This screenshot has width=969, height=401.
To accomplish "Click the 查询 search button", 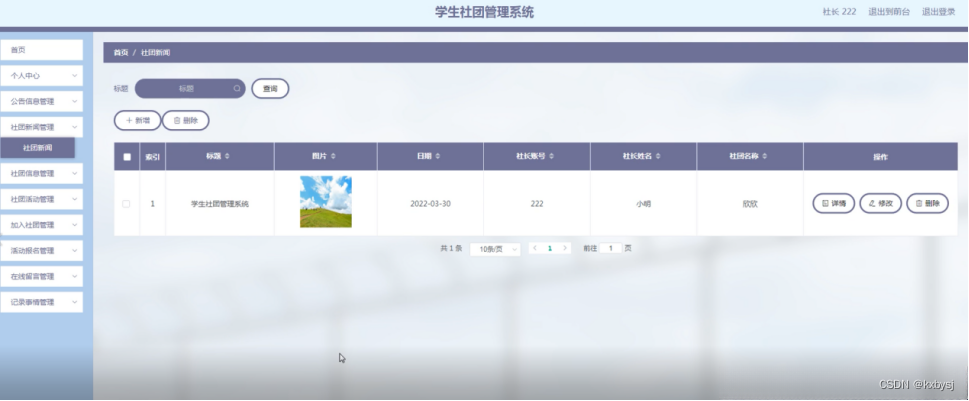I will [270, 88].
